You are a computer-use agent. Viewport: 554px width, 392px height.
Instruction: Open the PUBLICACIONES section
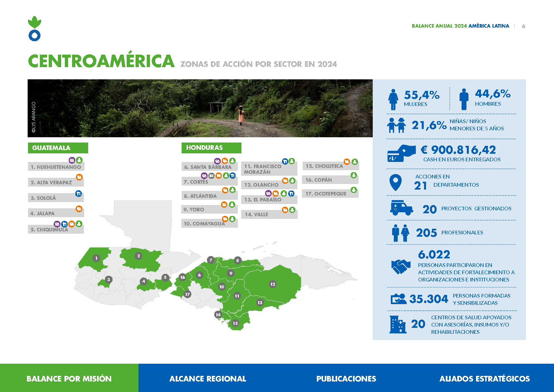click(346, 379)
